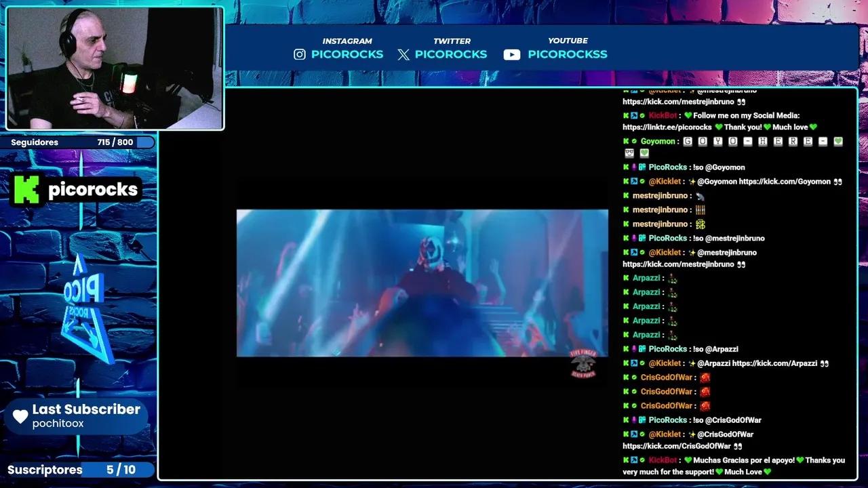This screenshot has height=488, width=868.
Task: Click the '715 / 800' follower count
Action: 115,142
